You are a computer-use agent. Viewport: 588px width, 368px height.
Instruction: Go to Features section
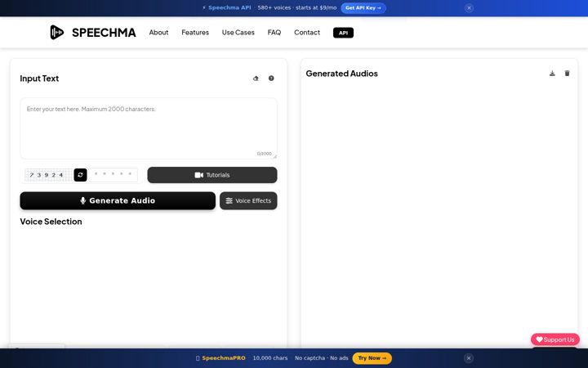(x=195, y=32)
